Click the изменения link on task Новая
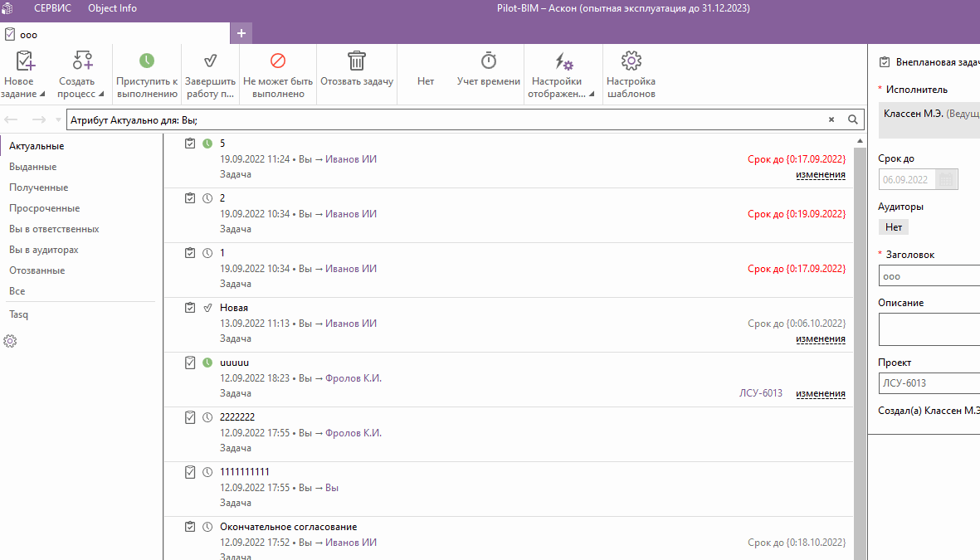Image resolution: width=980 pixels, height=560 pixels. point(820,338)
